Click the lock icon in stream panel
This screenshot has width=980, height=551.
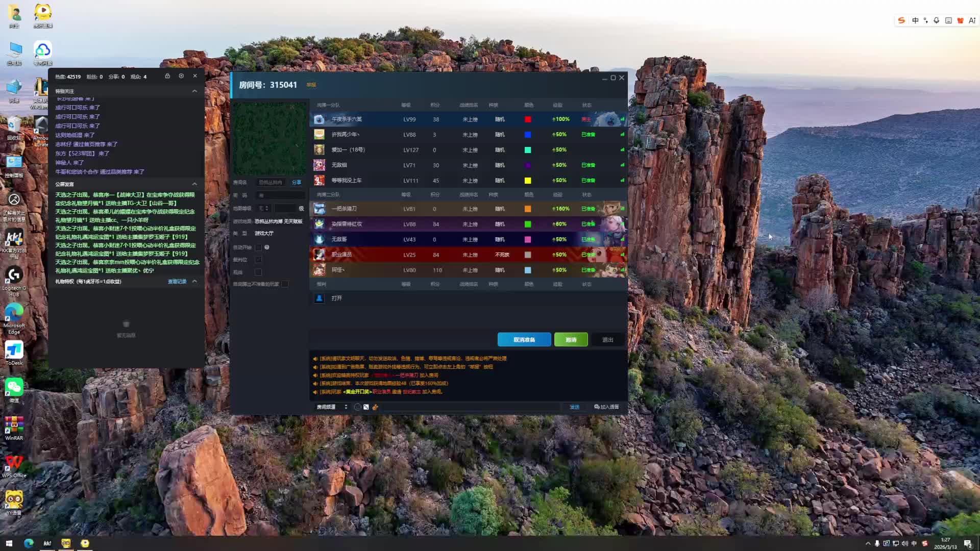pyautogui.click(x=167, y=76)
